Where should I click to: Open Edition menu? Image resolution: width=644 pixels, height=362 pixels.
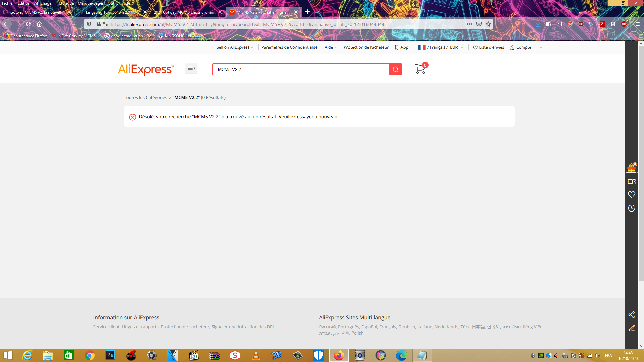tap(24, 3)
